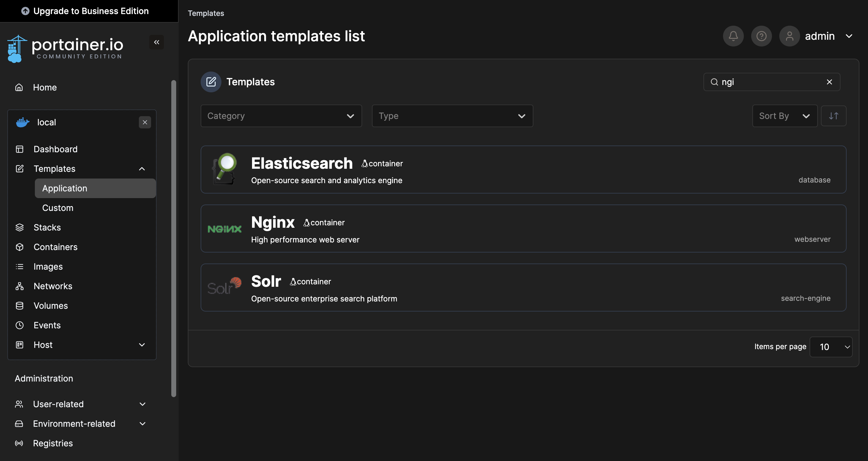Open the Category filter dropdown
The image size is (868, 461).
coord(281,116)
